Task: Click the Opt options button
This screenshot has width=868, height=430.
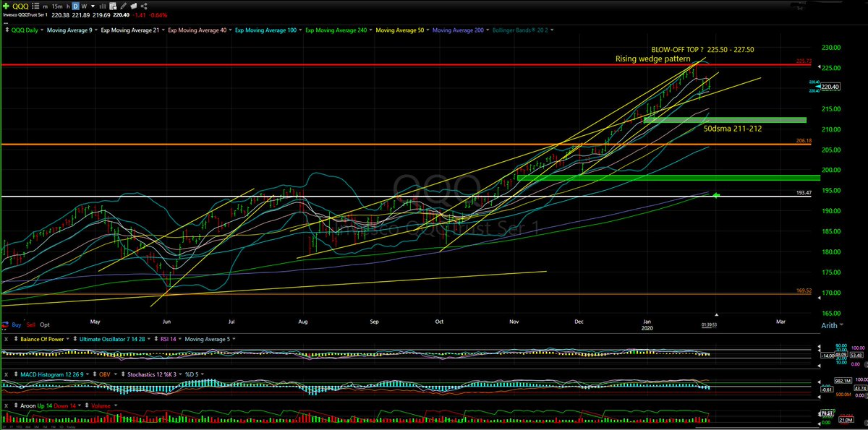Action: [x=45, y=325]
